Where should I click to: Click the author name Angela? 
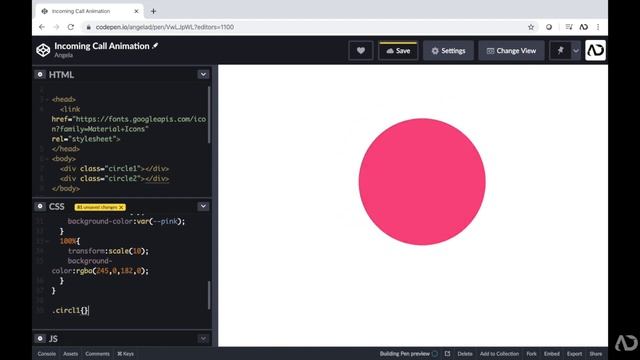pos(64,55)
